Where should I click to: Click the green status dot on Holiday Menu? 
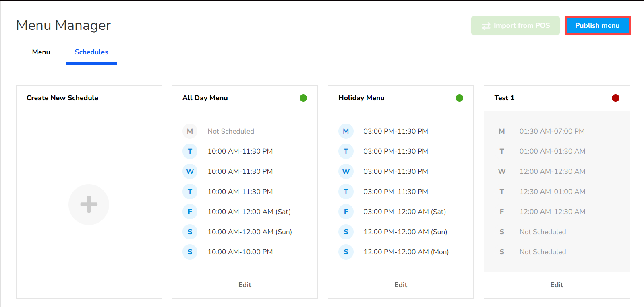[x=459, y=98]
